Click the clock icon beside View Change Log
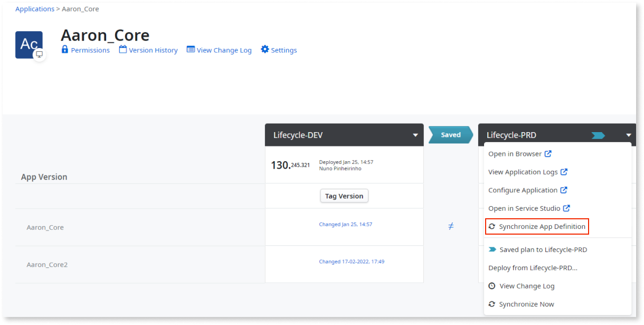This screenshot has height=325, width=644. point(492,285)
